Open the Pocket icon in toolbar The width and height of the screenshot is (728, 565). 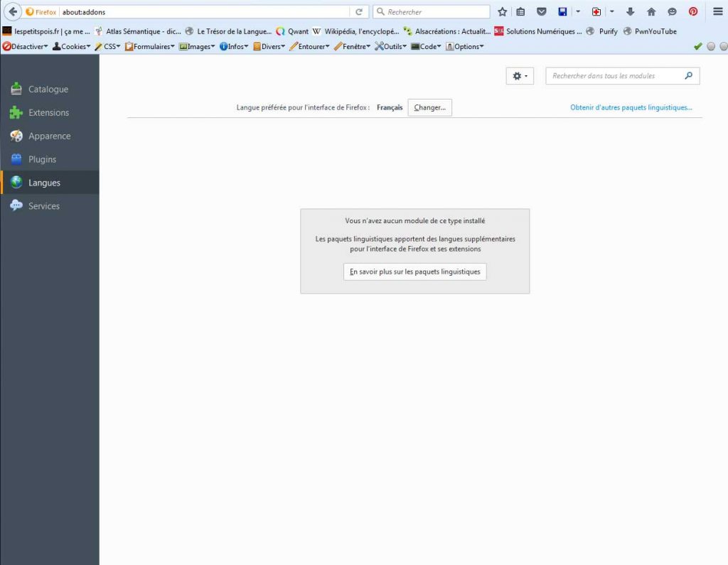point(541,12)
